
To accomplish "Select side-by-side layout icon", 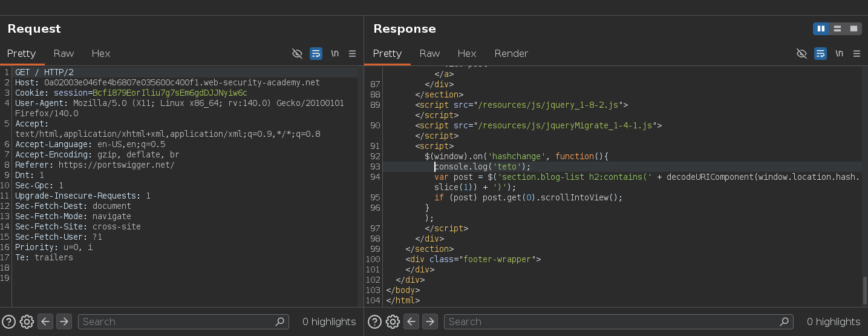I will (821, 28).
